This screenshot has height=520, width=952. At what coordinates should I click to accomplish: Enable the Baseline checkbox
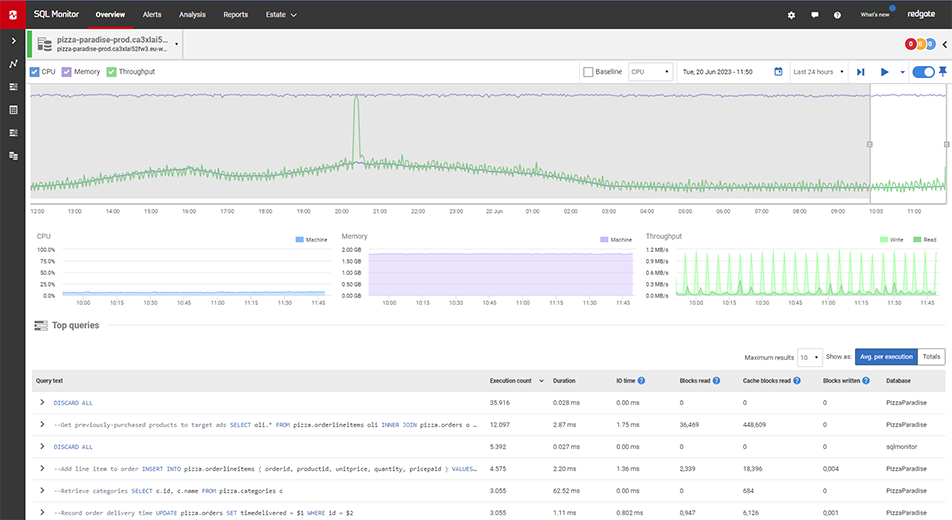click(588, 72)
